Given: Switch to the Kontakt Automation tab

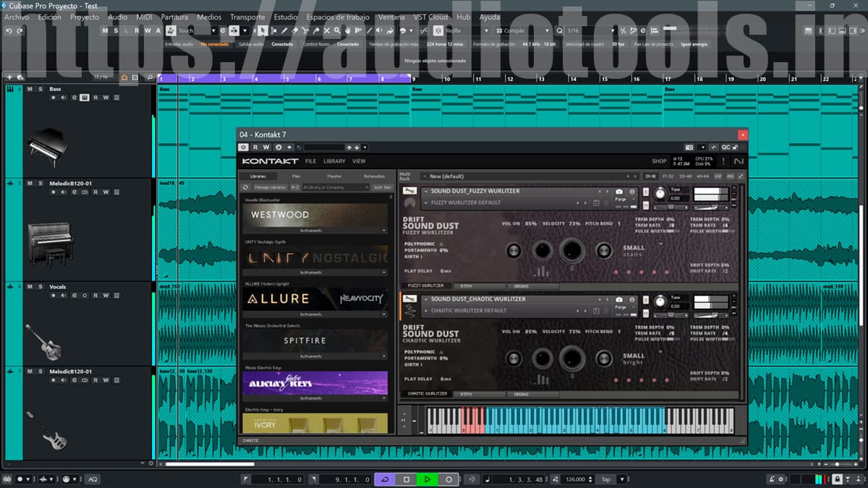Looking at the screenshot, I should point(375,176).
